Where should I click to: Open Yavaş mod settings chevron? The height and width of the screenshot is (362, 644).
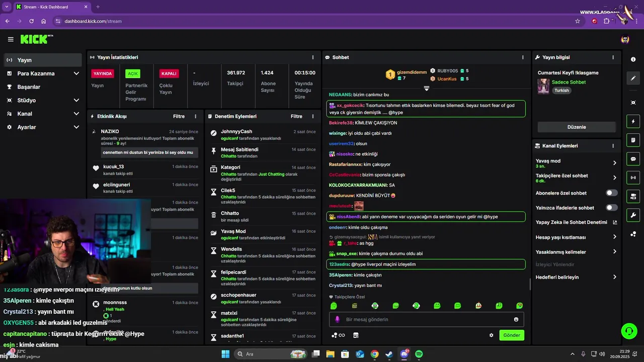615,163
